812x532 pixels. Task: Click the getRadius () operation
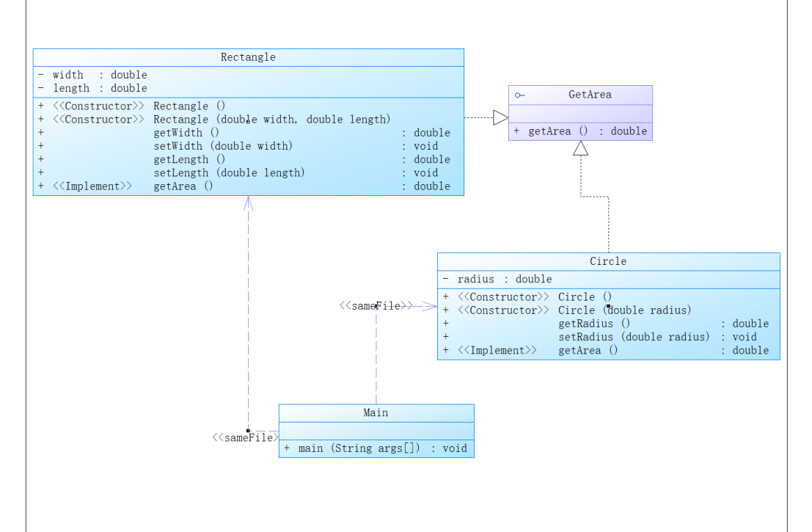pyautogui.click(x=606, y=324)
